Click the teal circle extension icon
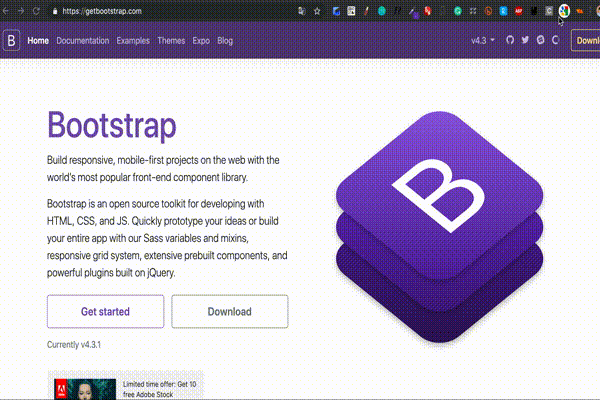This screenshot has height=400, width=600. pyautogui.click(x=382, y=11)
